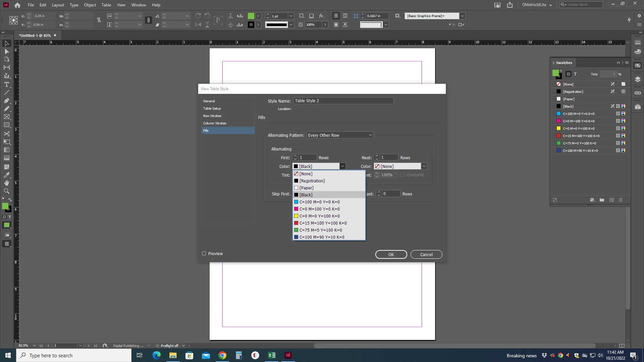Open the stroke weight dropdown arrow

point(291,16)
